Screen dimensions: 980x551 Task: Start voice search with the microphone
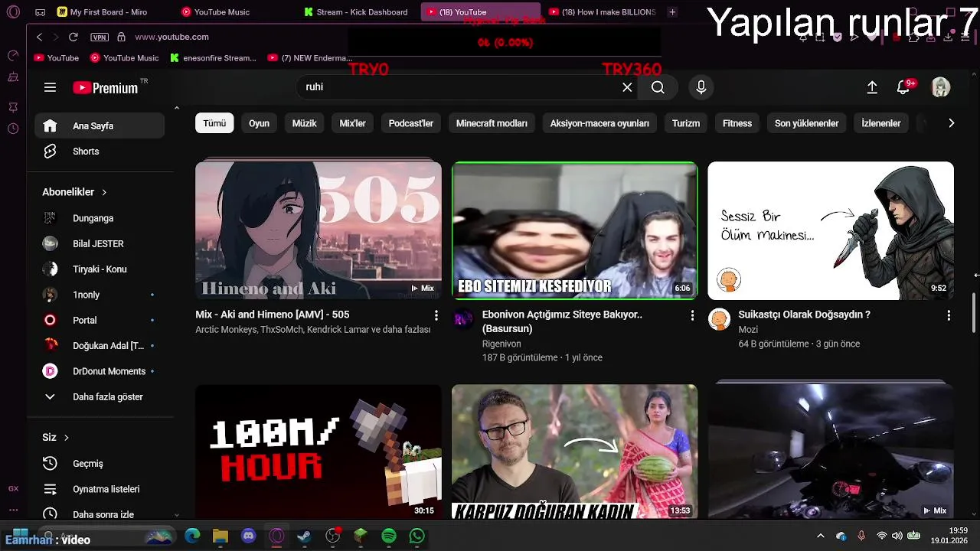tap(701, 87)
